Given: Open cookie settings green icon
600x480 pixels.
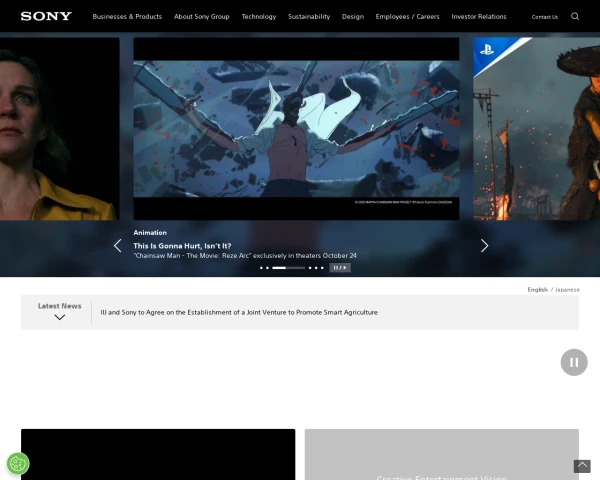Looking at the screenshot, I should [x=18, y=464].
